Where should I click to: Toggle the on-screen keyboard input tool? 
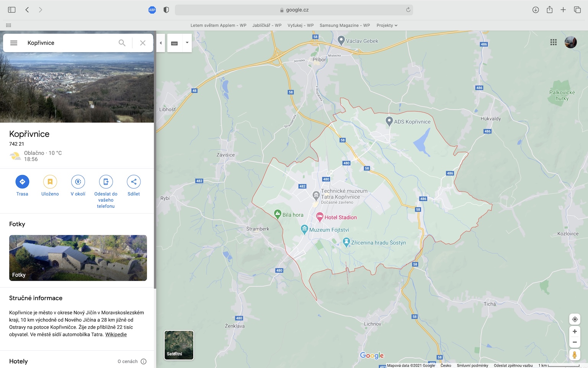coord(175,43)
